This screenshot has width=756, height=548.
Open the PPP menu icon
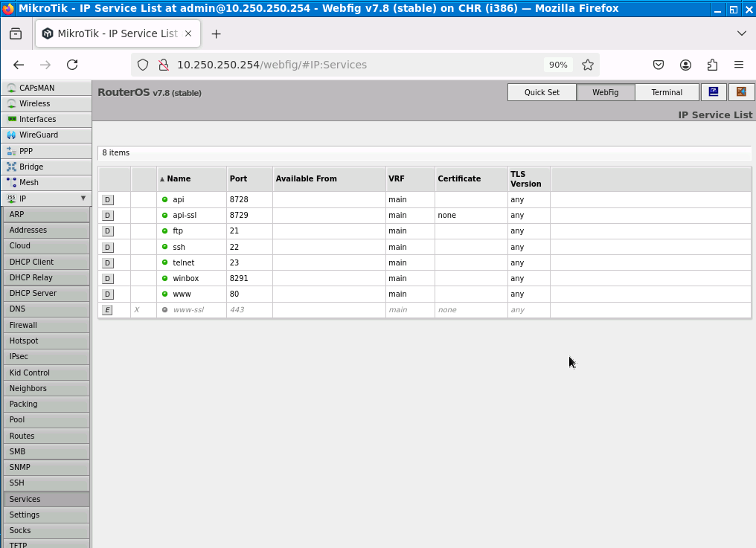click(x=12, y=151)
